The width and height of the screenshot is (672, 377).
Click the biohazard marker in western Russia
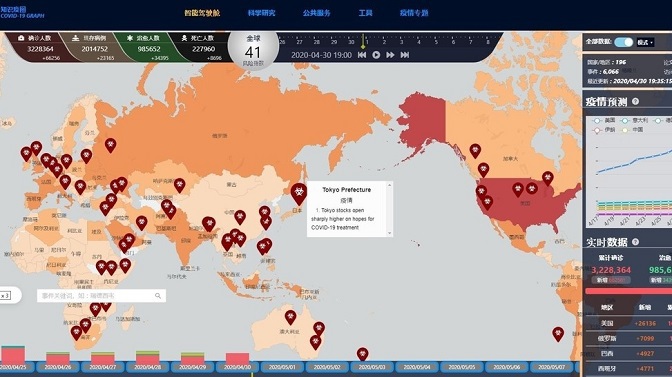click(111, 145)
